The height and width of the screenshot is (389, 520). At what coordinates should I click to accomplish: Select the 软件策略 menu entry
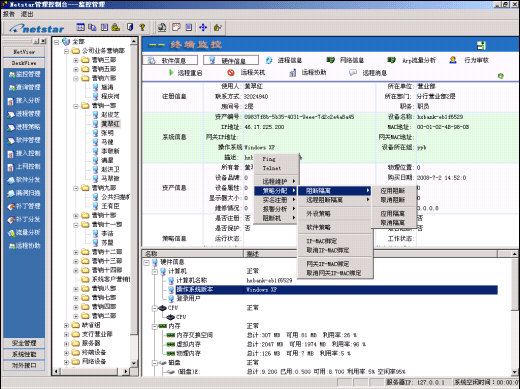[319, 227]
